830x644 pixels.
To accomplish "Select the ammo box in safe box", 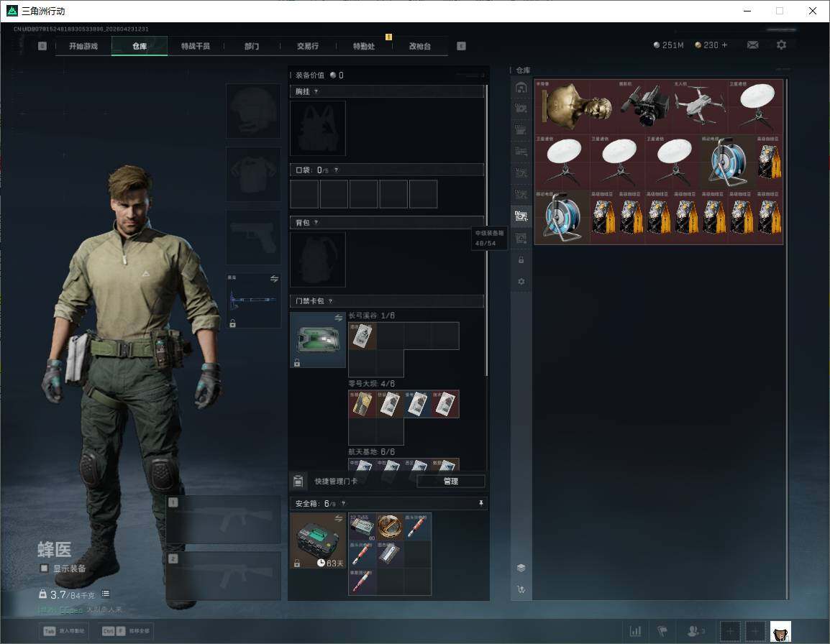I will (x=362, y=527).
